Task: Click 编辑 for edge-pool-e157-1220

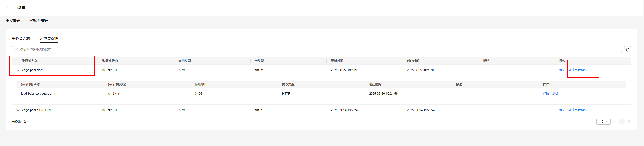Action: coord(562,110)
